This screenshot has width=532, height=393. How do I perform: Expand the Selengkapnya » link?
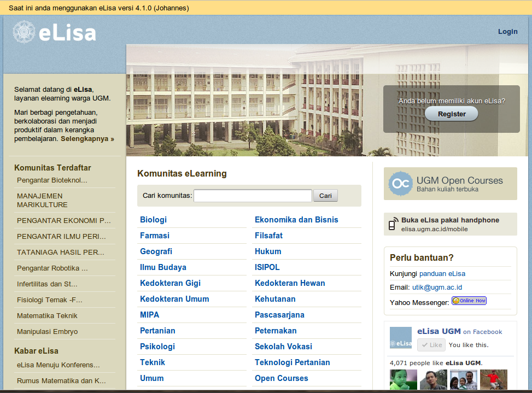87,139
